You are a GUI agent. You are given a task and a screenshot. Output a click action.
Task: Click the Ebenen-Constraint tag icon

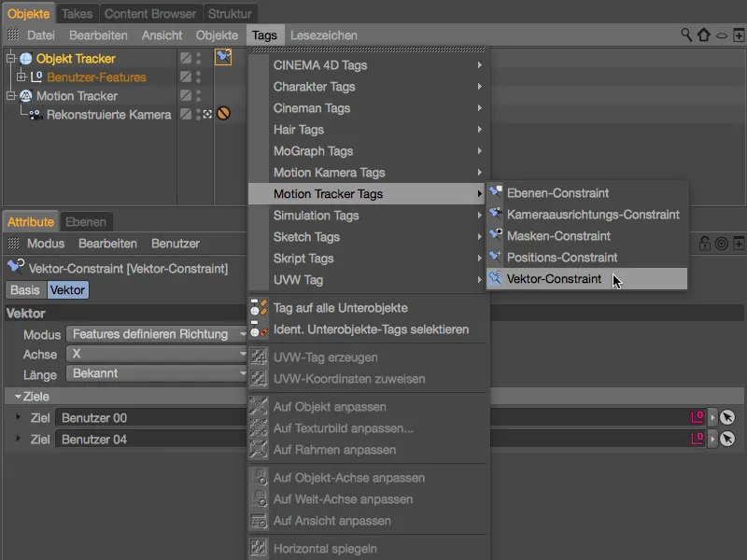(496, 192)
